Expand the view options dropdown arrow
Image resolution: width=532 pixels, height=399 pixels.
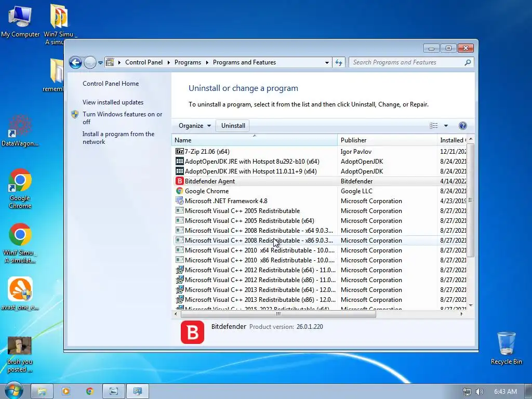coord(446,126)
